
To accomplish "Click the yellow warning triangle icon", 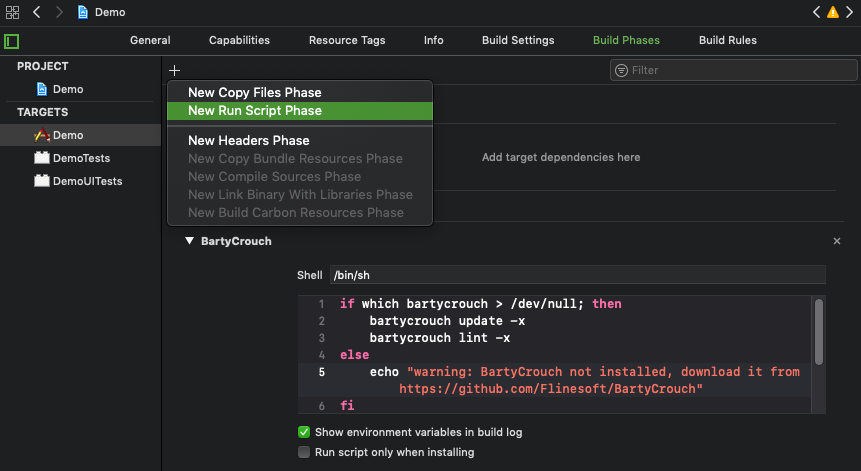I will click(x=832, y=12).
